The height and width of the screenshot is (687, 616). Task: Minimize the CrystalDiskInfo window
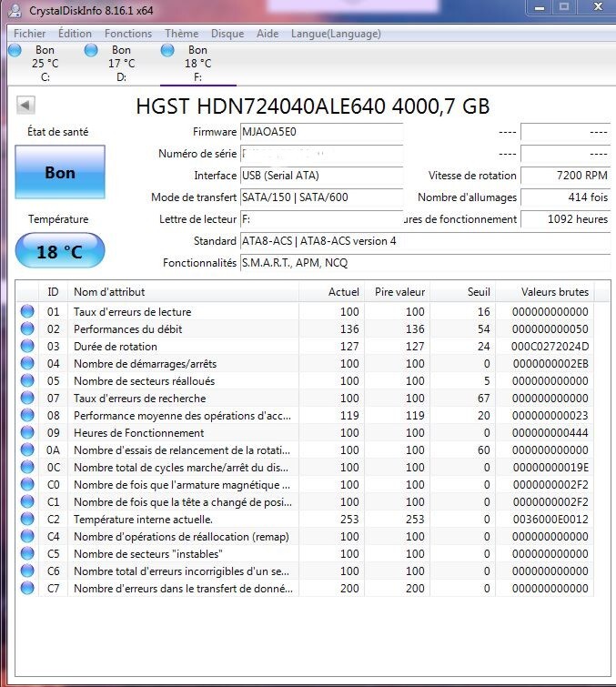click(540, 7)
